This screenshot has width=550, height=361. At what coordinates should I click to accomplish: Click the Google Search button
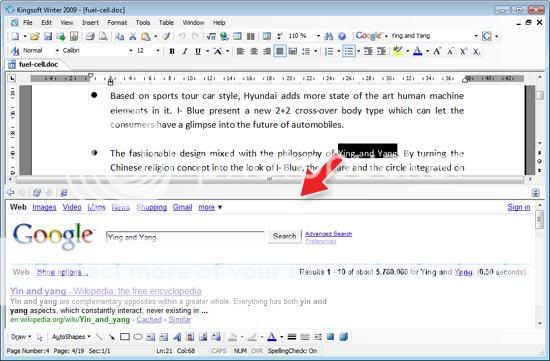(284, 236)
